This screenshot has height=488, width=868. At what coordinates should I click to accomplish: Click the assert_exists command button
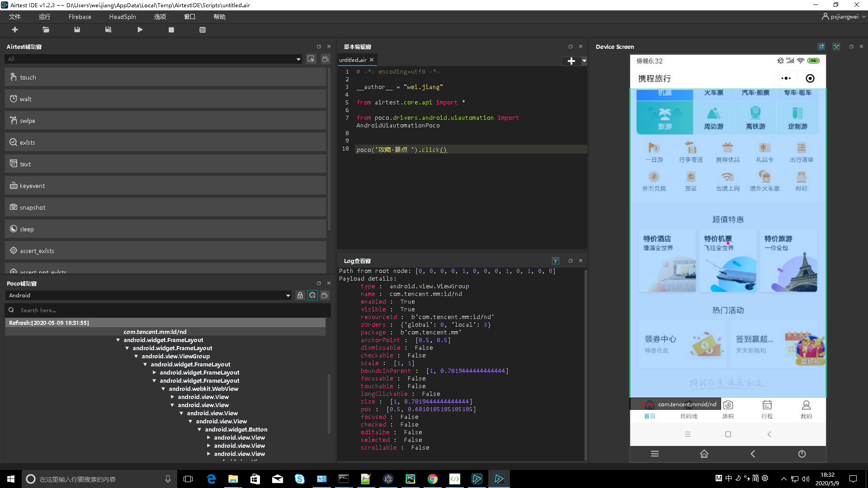point(165,251)
